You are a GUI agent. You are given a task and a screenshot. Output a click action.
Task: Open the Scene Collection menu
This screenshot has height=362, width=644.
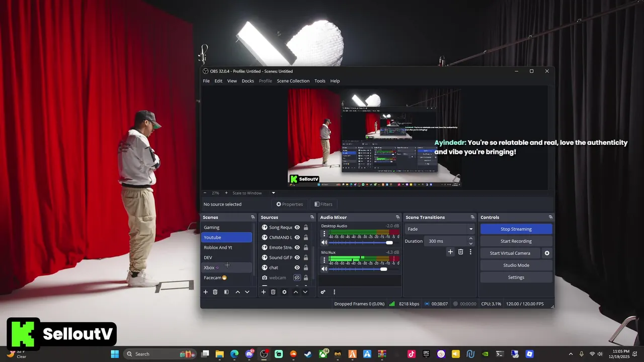293,81
